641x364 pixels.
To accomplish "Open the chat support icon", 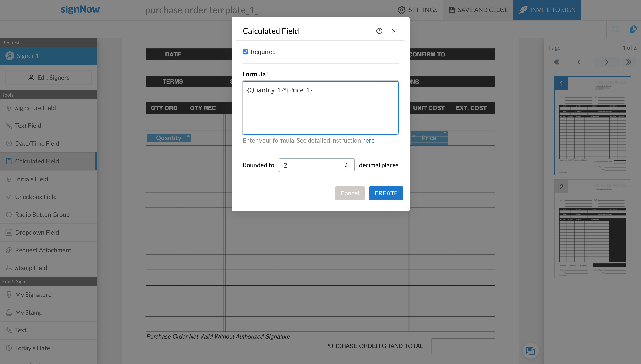I will (x=530, y=350).
